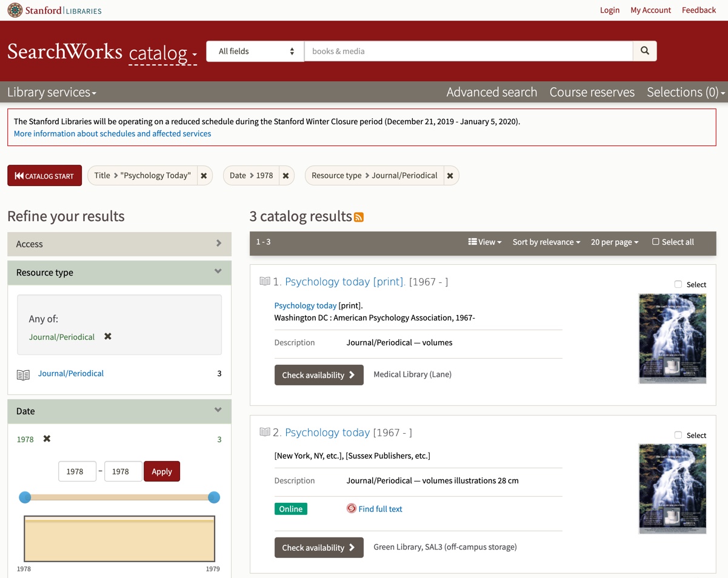Screen dimensions: 728x578
Task: Click the cover thumbnail for result 1
Action: click(672, 339)
